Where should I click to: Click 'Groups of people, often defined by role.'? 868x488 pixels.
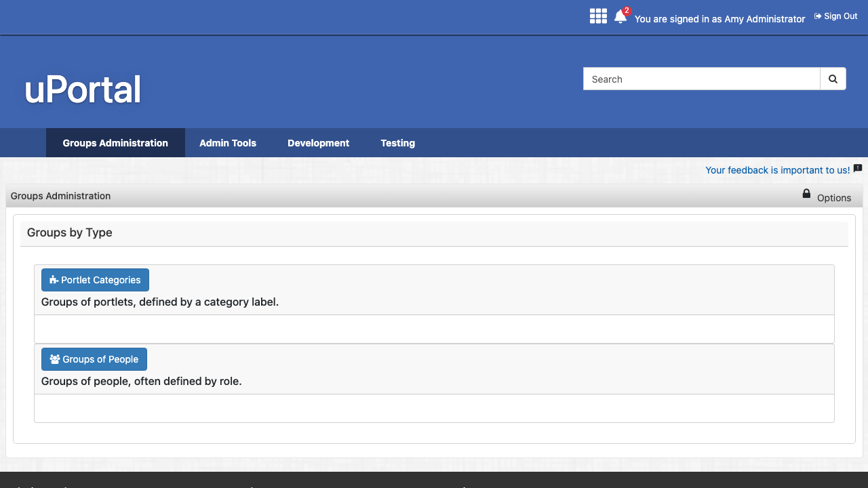(x=142, y=381)
